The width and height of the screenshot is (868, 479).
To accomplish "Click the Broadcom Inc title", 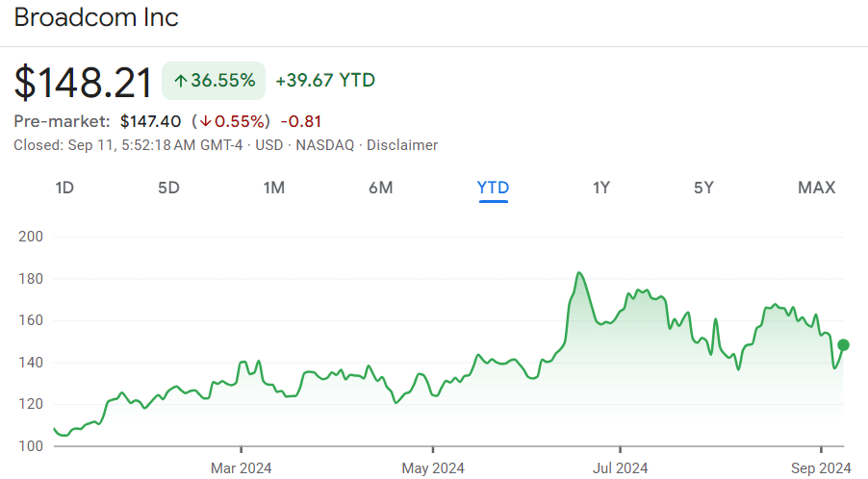I will click(x=96, y=17).
